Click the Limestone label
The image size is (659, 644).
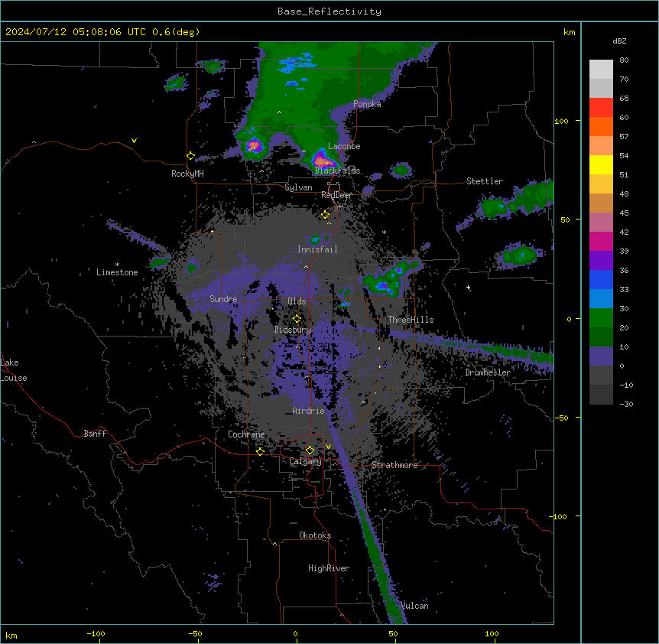[x=117, y=272]
